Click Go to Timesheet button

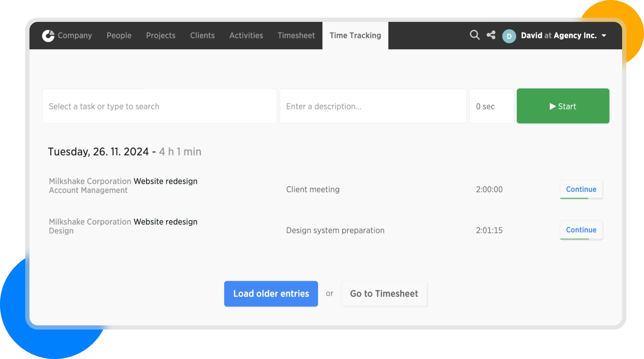[384, 294]
